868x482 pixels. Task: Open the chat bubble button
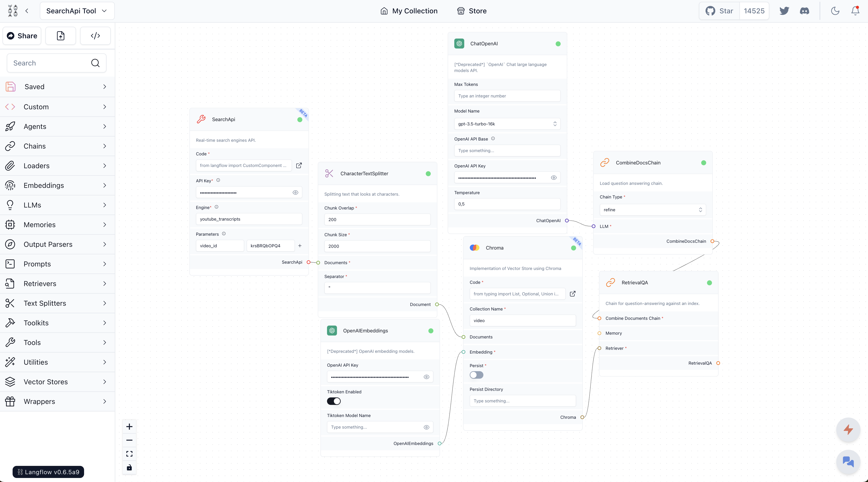point(848,461)
